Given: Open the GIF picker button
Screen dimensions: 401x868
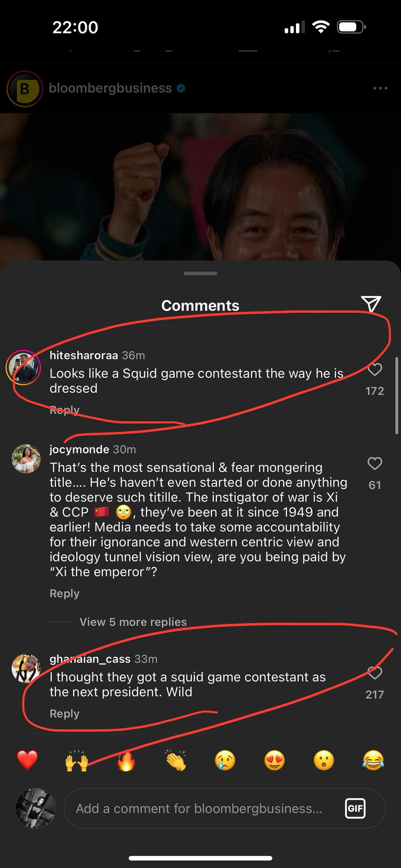Looking at the screenshot, I should click(355, 808).
